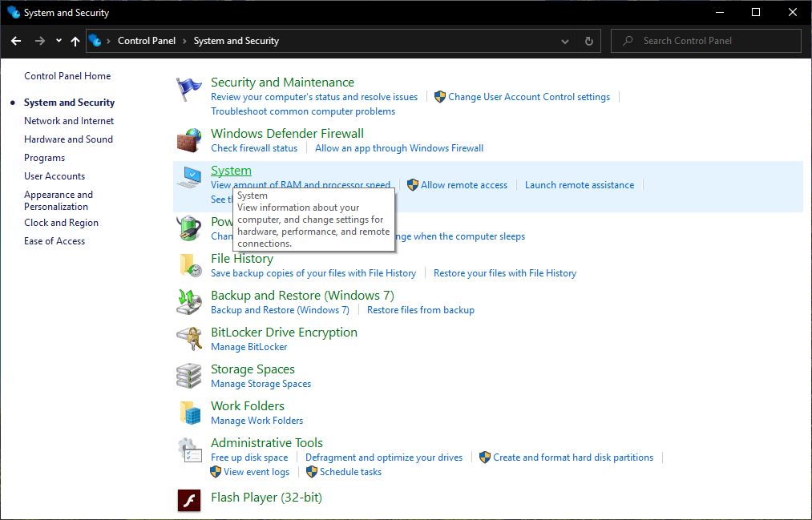Screen dimensions: 812x520
Task: Select Network and Internet category
Action: (x=69, y=120)
